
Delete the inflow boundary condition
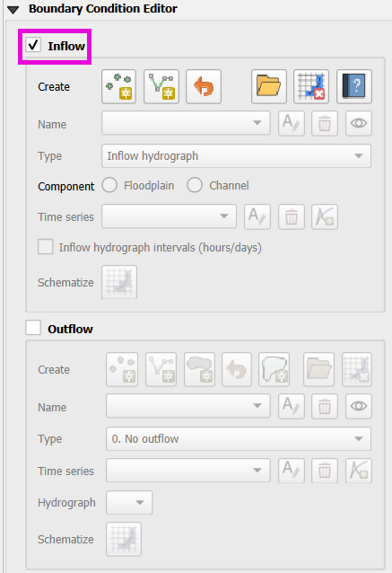point(325,124)
